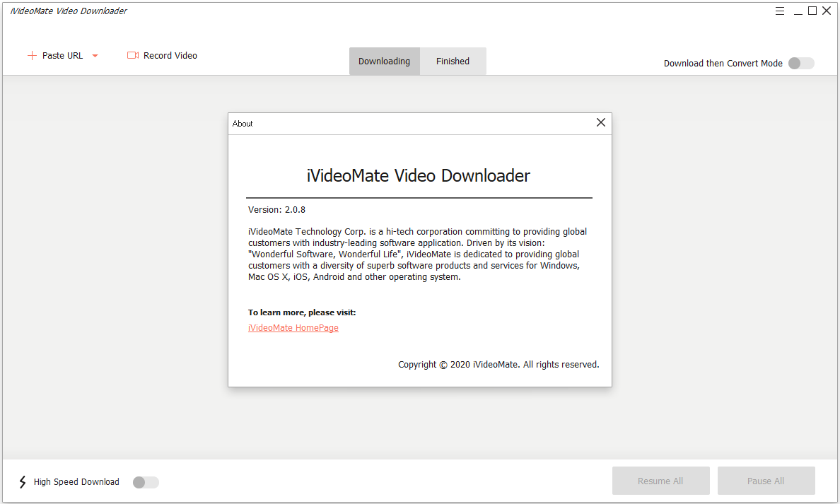The height and width of the screenshot is (504, 840).
Task: Click the Record Video camera icon
Action: point(133,55)
